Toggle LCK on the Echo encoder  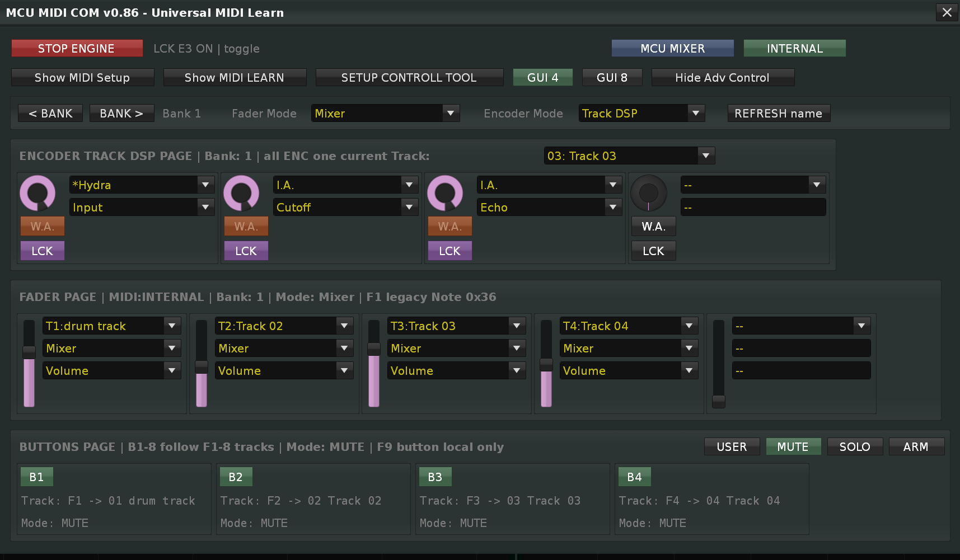point(450,251)
